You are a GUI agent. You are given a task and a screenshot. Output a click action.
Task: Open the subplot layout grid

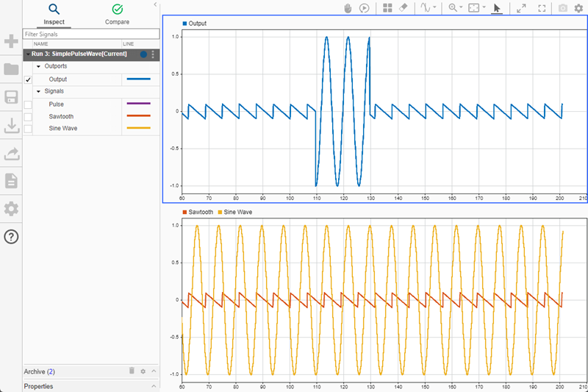coord(387,7)
